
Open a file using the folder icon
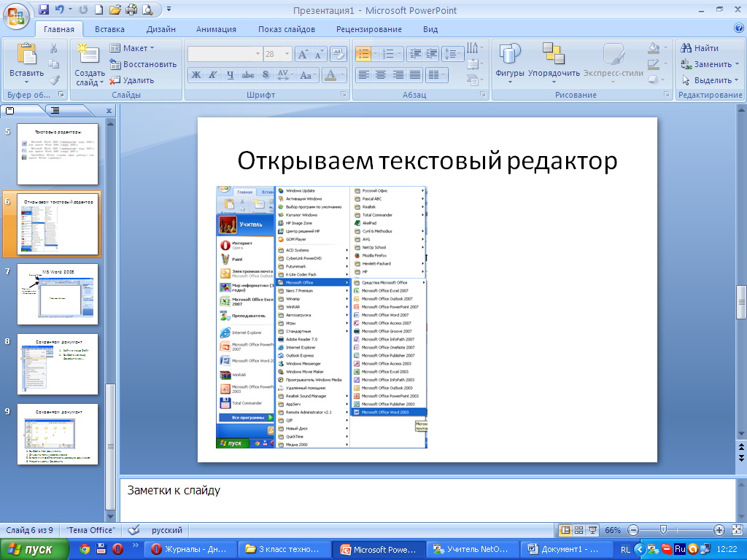115,9
